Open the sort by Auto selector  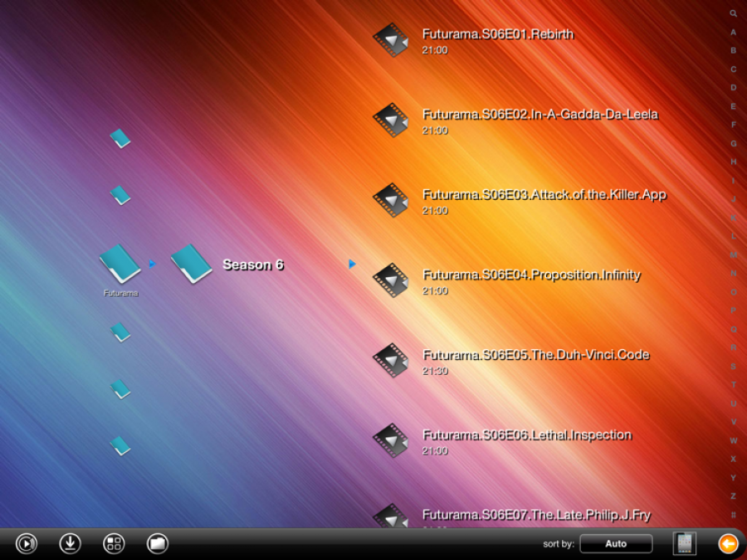(x=616, y=543)
